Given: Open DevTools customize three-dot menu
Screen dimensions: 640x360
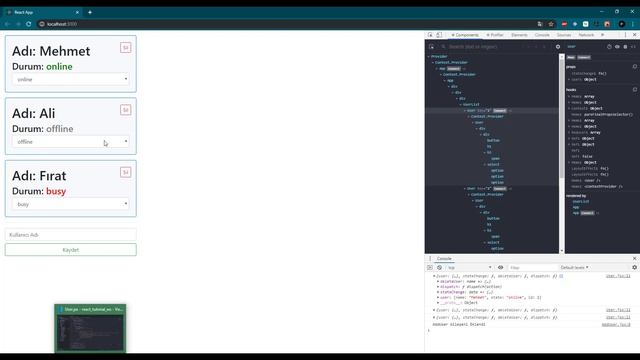Looking at the screenshot, I should pos(625,35).
